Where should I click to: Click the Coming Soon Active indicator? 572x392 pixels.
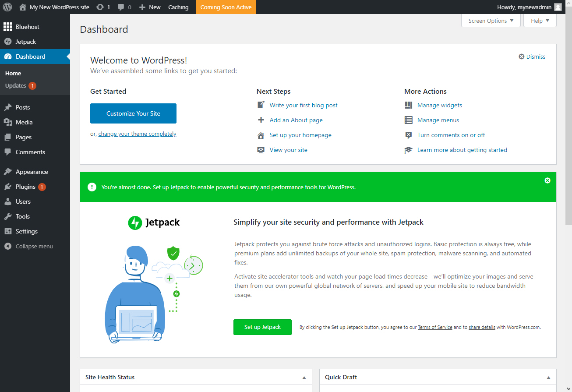[x=226, y=7]
